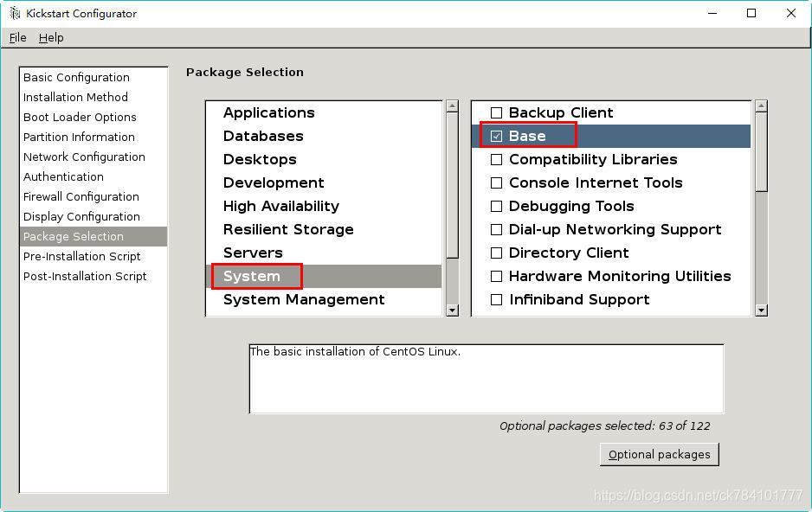Open Post-Installation Script section
Image resolution: width=812 pixels, height=512 pixels.
tap(93, 276)
